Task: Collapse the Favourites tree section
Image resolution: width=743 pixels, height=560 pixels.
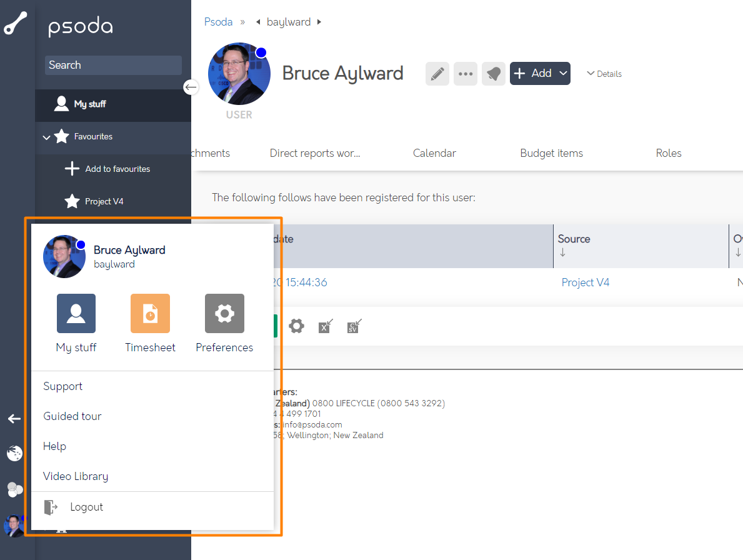Action: tap(46, 137)
